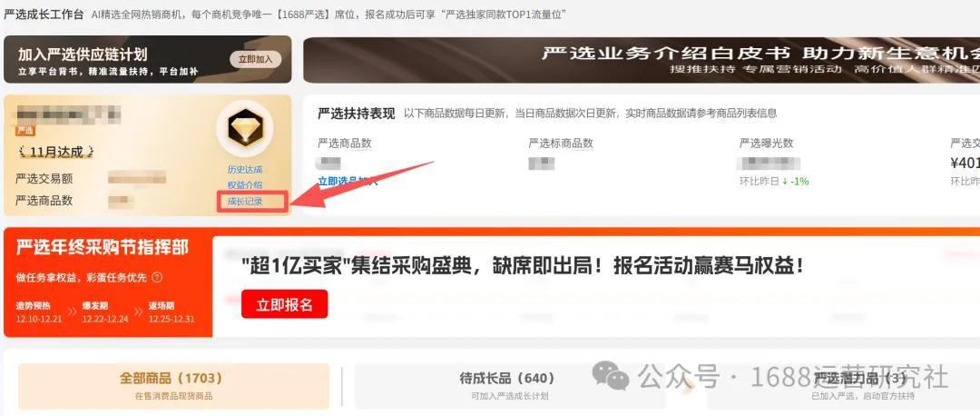
Task: Click the red 立即报名 button
Action: pyautogui.click(x=284, y=304)
